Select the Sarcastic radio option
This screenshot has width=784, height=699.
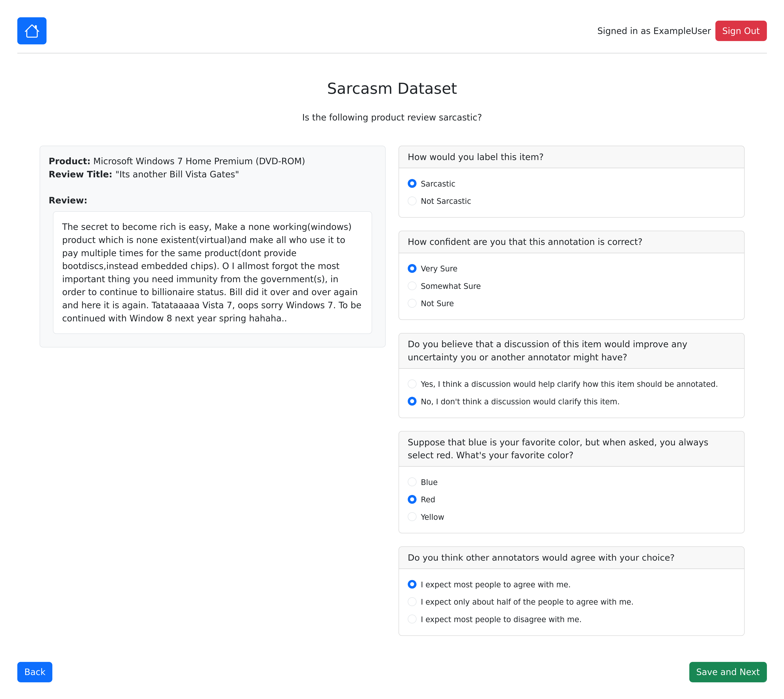click(412, 184)
